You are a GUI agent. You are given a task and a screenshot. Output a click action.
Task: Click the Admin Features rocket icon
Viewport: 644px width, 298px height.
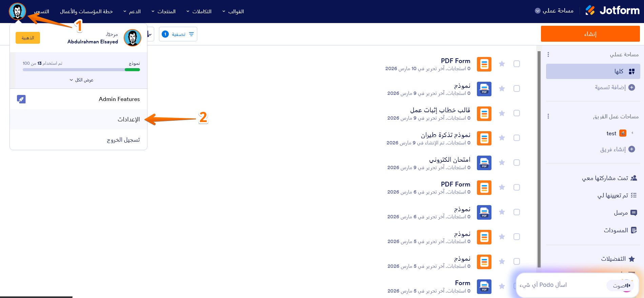tap(21, 99)
